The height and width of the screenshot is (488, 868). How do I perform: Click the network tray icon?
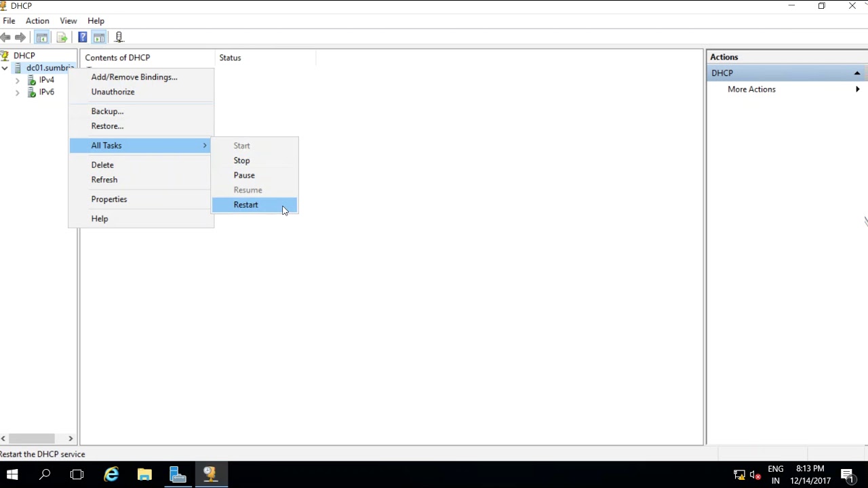click(x=739, y=474)
